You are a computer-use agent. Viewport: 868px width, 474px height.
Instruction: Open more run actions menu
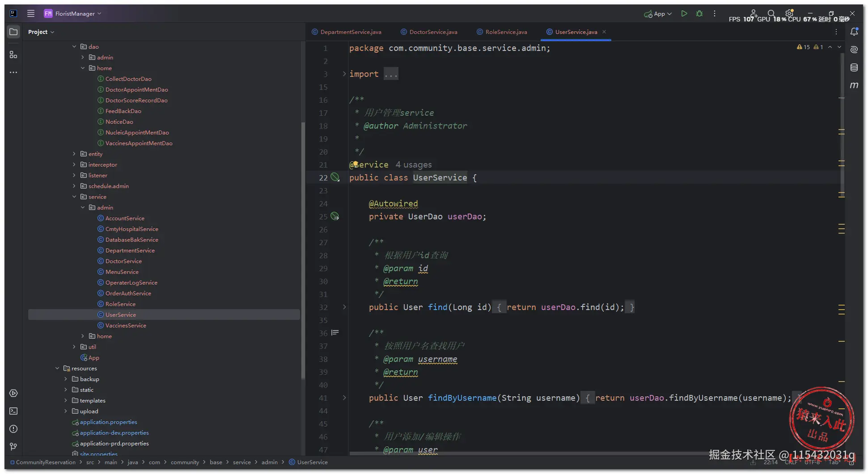715,13
